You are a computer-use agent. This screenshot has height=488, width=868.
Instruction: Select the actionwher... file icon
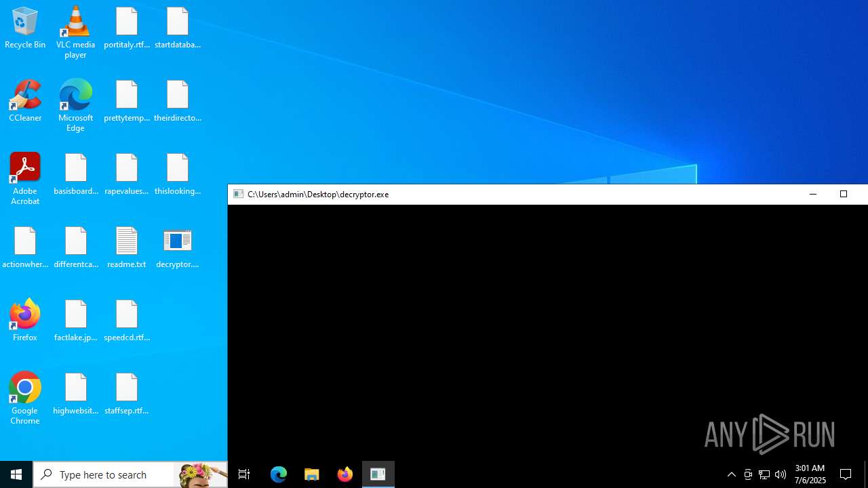pyautogui.click(x=25, y=248)
